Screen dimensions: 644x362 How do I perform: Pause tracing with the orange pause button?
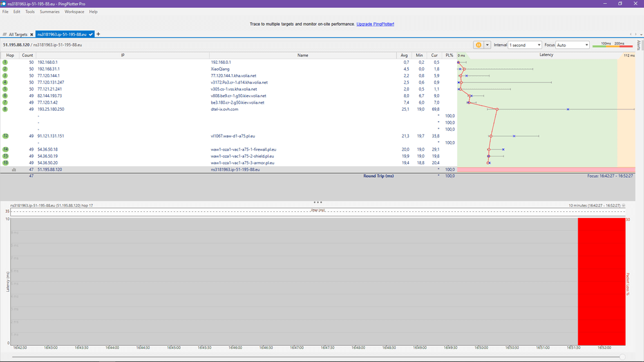pos(478,45)
